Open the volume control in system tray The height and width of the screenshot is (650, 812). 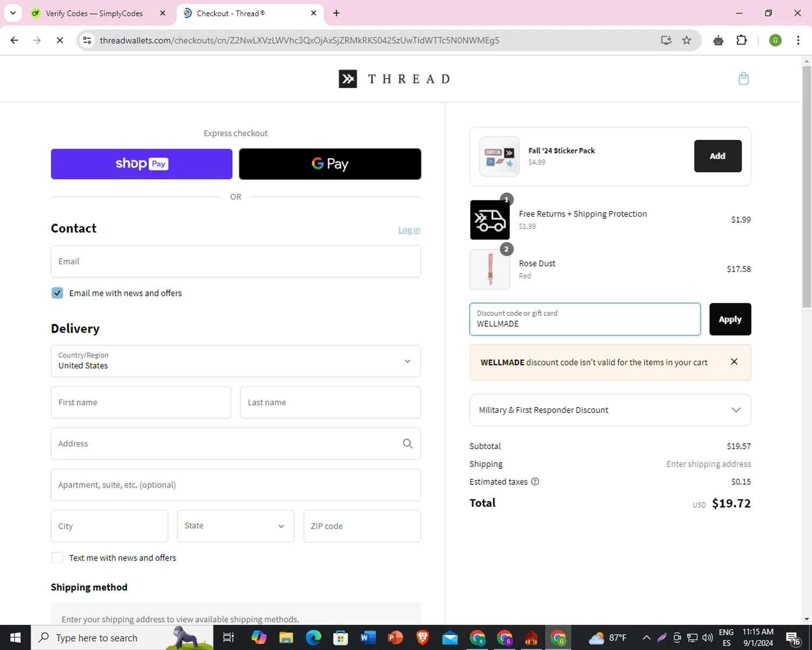(708, 638)
